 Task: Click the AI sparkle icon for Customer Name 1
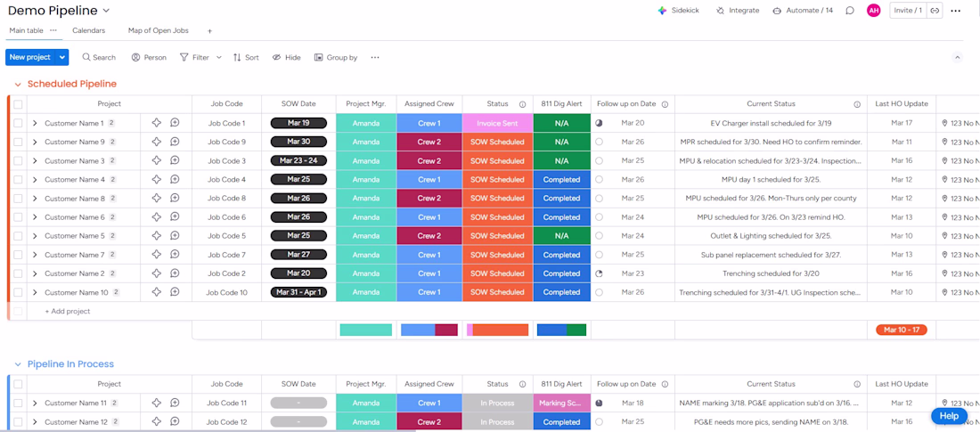pyautogui.click(x=157, y=123)
